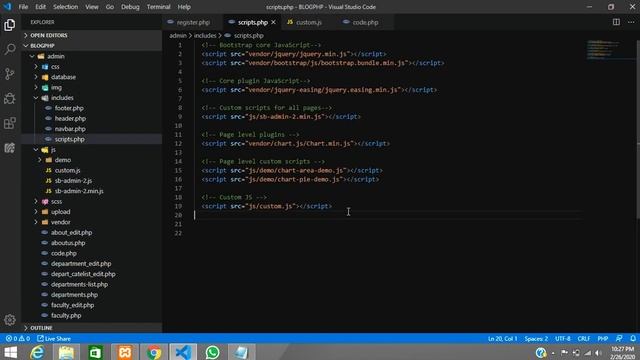The height and width of the screenshot is (360, 640).
Task: Change encoding via UTF-8 status item
Action: [x=562, y=339]
